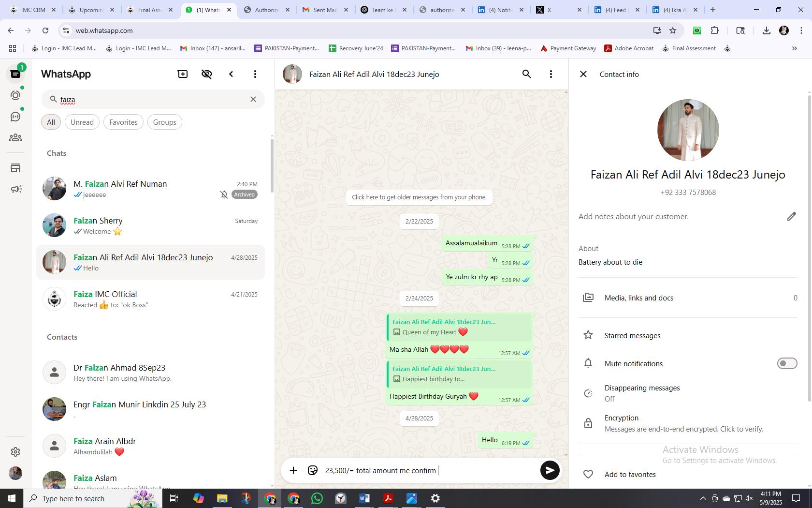Show hidden system tray icons

[703, 498]
